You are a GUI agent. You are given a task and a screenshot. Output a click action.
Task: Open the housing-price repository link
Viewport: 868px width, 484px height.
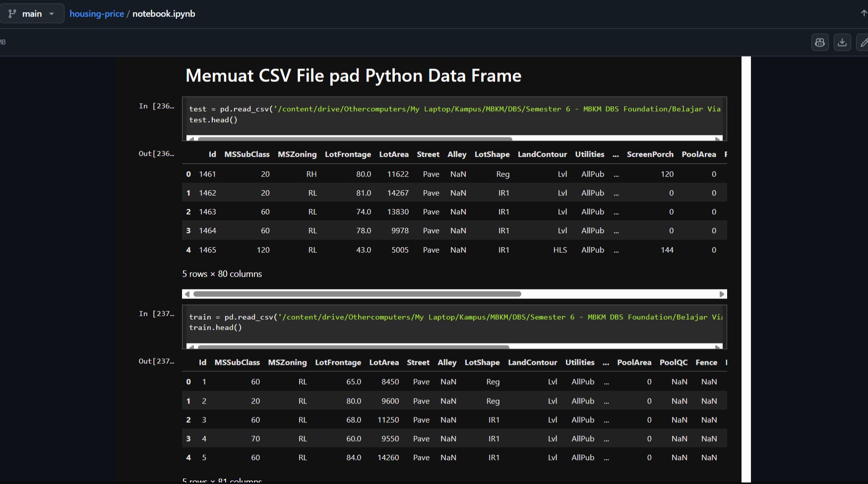coord(97,13)
